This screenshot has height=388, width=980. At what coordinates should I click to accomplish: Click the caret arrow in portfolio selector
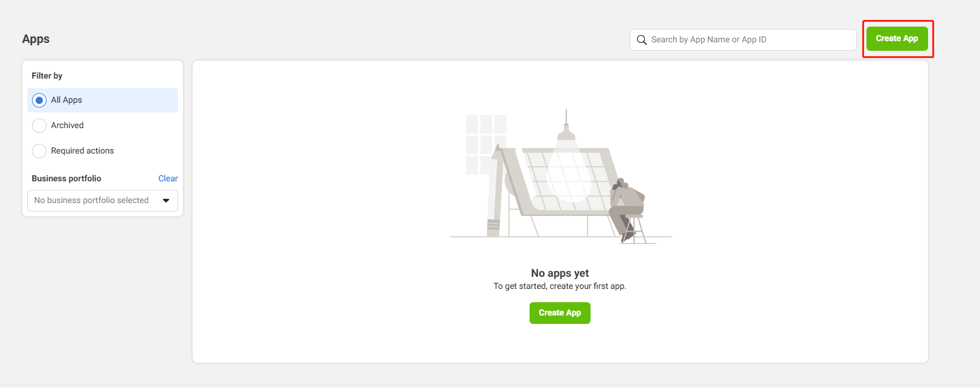(x=166, y=201)
